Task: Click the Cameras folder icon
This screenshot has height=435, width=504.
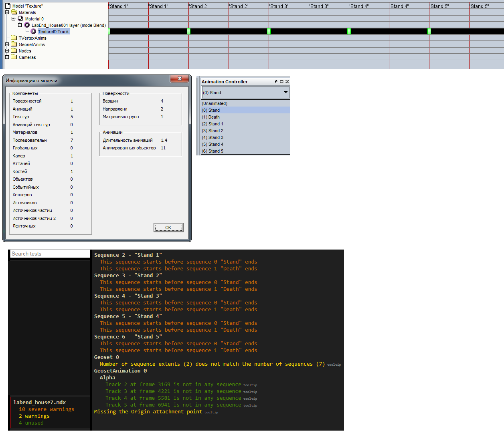Action: 14,57
